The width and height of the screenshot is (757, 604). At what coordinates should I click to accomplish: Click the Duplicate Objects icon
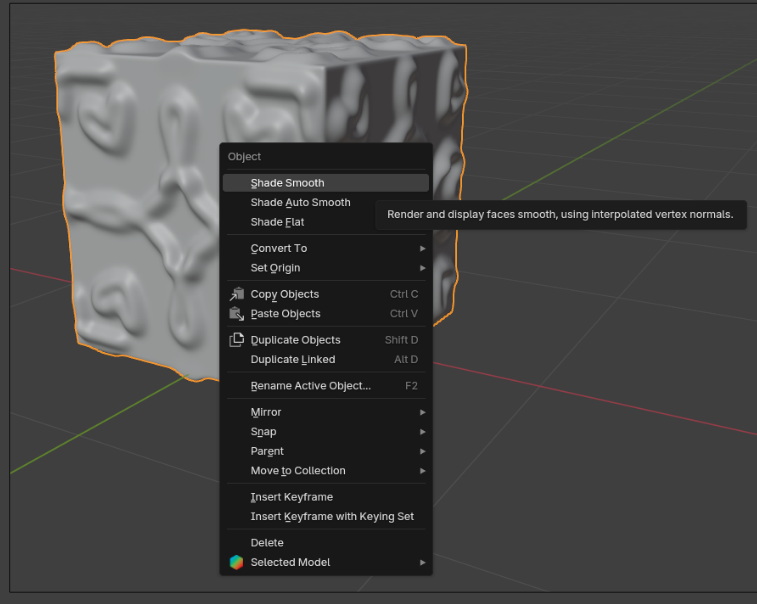point(236,340)
